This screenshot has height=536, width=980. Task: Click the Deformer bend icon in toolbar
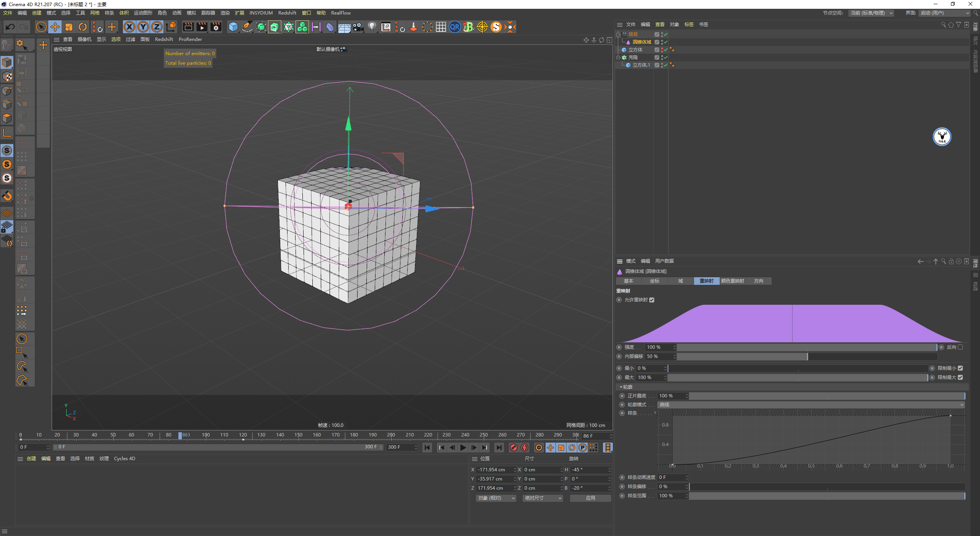tap(330, 27)
